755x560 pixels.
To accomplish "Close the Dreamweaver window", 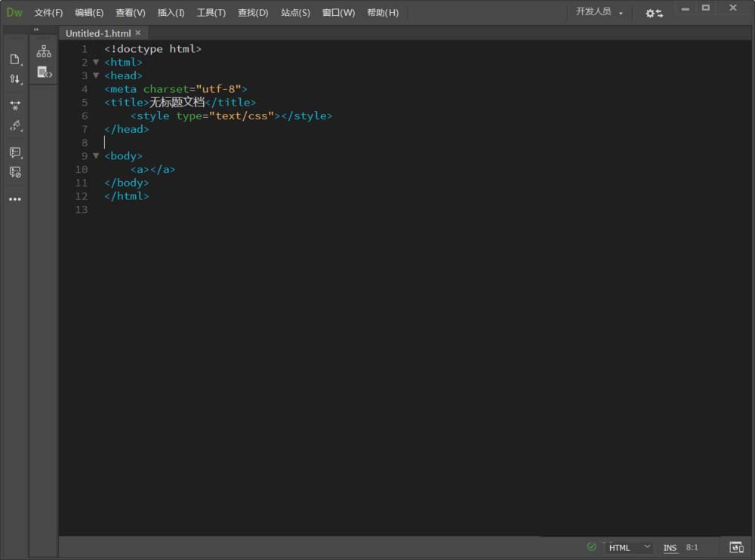I will coord(733,8).
